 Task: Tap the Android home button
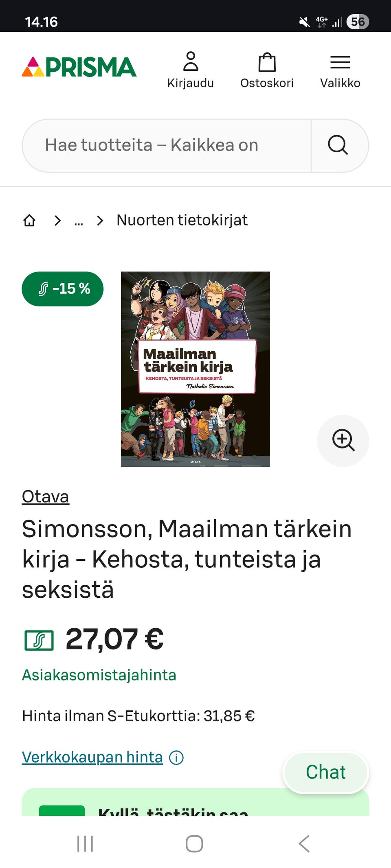coord(194,844)
